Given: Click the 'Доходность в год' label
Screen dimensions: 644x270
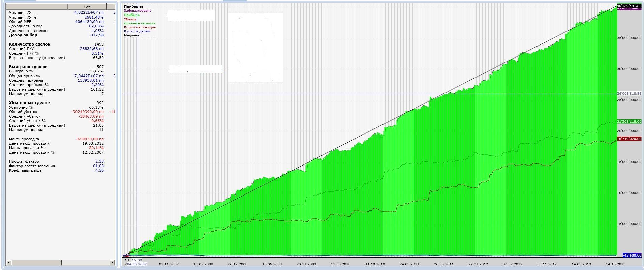Looking at the screenshot, I should [x=26, y=26].
